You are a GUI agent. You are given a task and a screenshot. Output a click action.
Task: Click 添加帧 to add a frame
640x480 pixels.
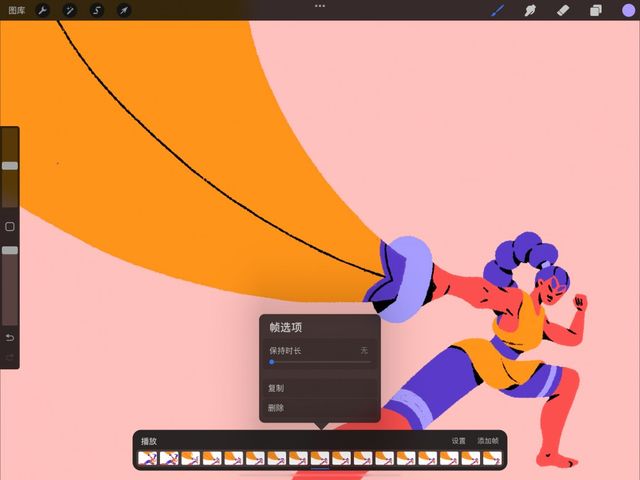488,441
